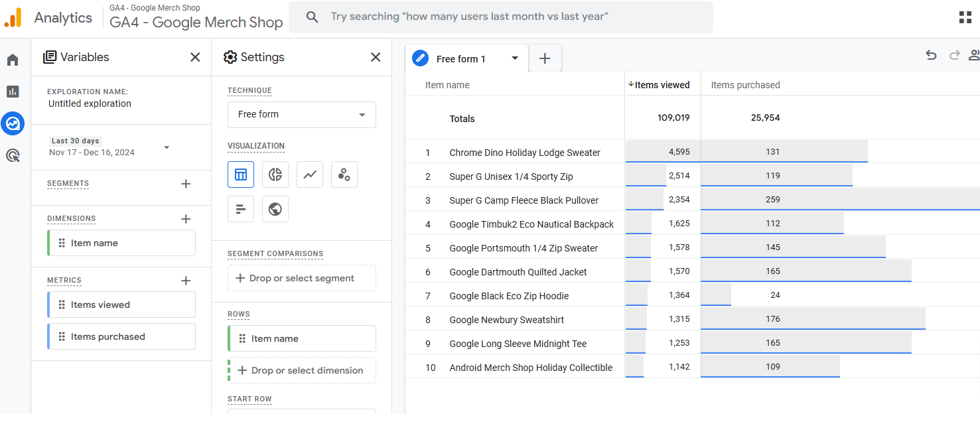Click the Analytics product name text

point(63,18)
